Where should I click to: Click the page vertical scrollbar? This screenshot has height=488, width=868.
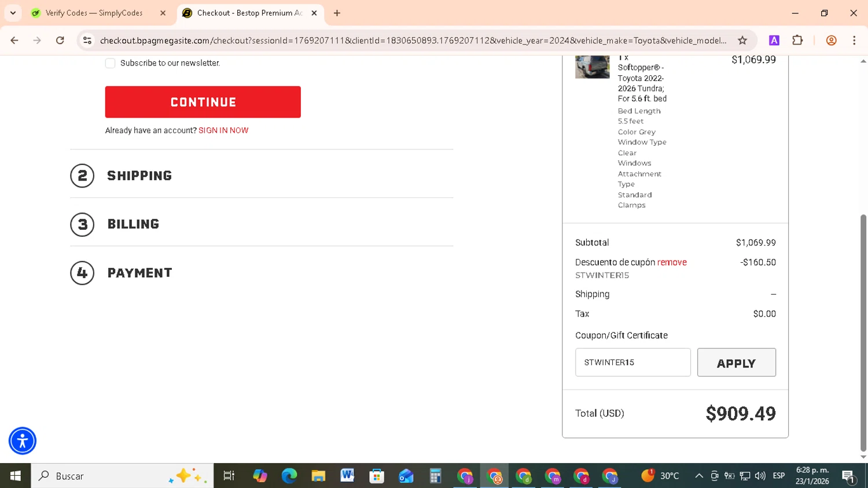863,333
